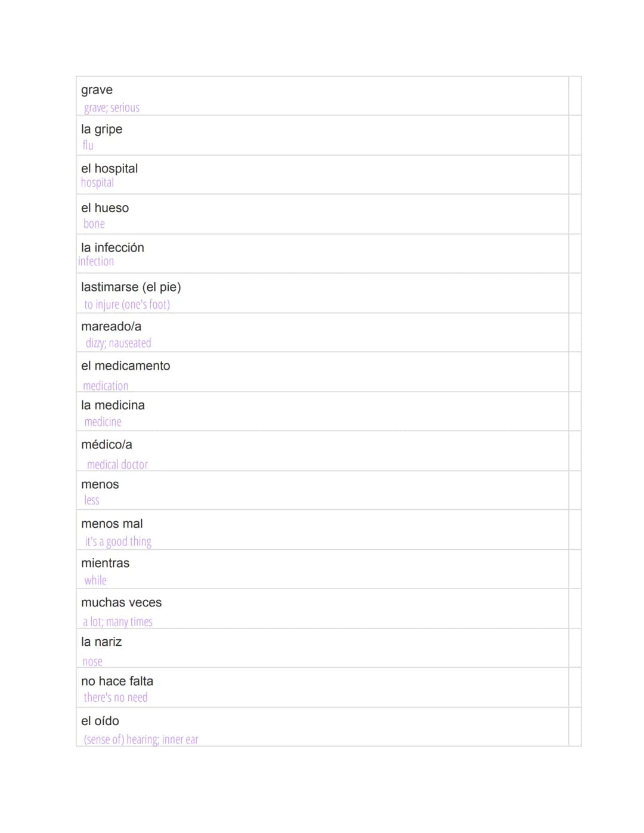This screenshot has height=833, width=644.
Task: Select the 'médico/a' vocabulary term
Action: (106, 445)
